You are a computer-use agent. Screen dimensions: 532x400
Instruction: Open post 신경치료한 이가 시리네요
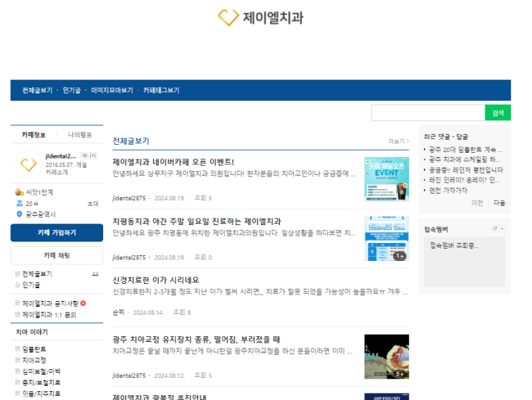[155, 280]
